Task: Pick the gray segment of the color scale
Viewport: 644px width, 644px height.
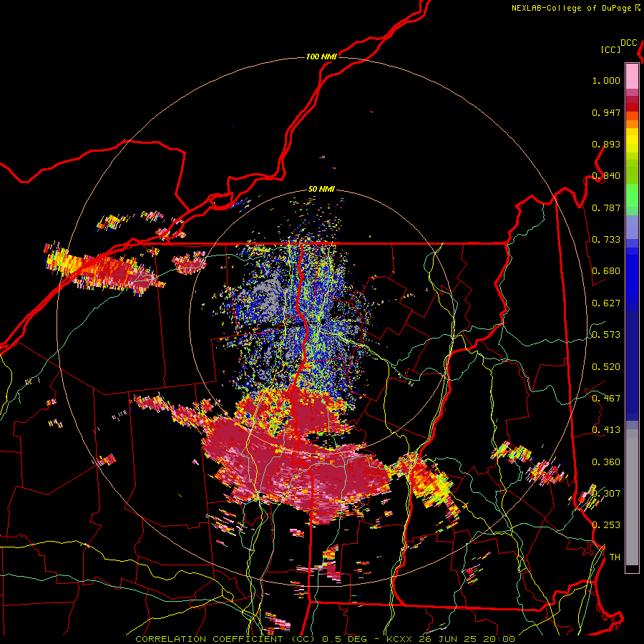Action: 632,497
